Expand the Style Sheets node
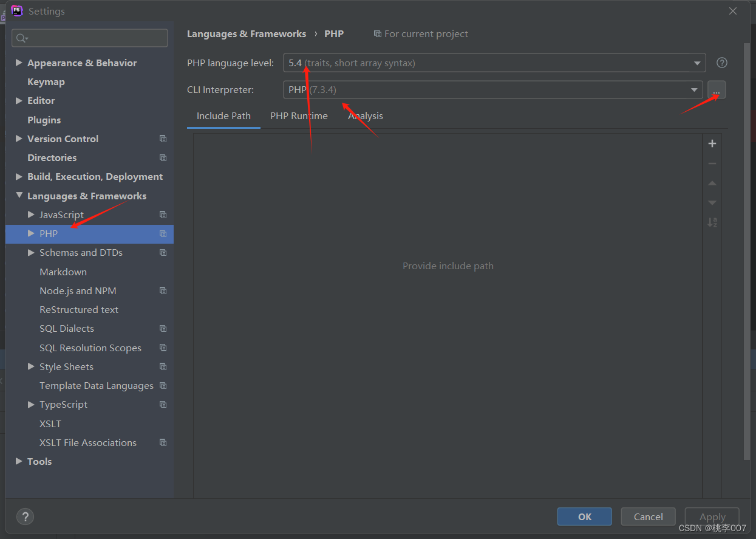This screenshot has height=539, width=756. [x=31, y=366]
